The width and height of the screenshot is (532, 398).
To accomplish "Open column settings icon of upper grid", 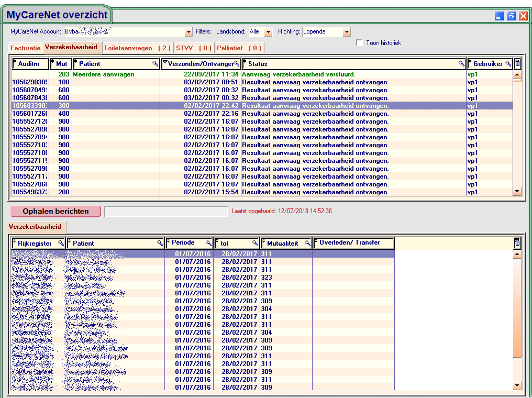I will [517, 63].
